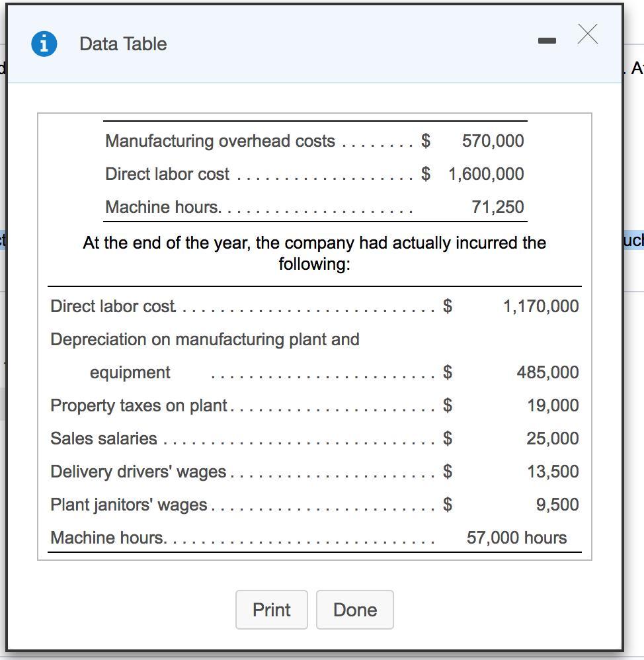Select the Manufacturing overhead costs label
This screenshot has width=644, height=660.
[x=220, y=141]
